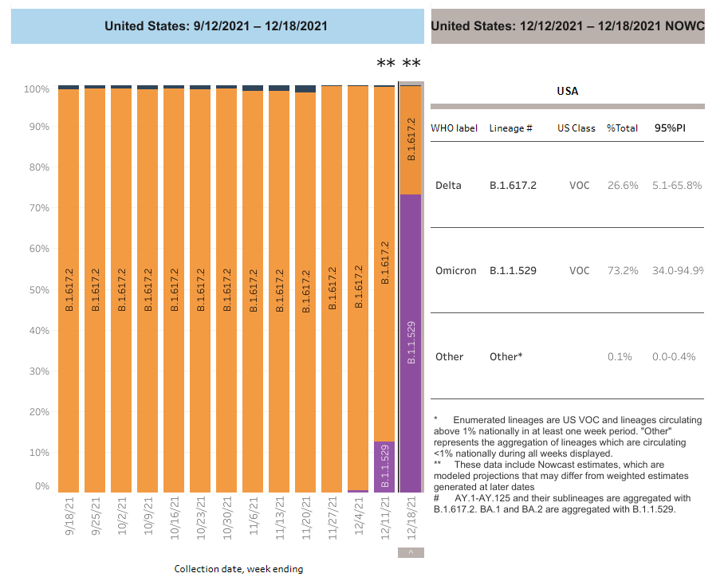Image resolution: width=728 pixels, height=581 pixels.
Task: Select the 'Other' WHO label cell
Action: 449,357
